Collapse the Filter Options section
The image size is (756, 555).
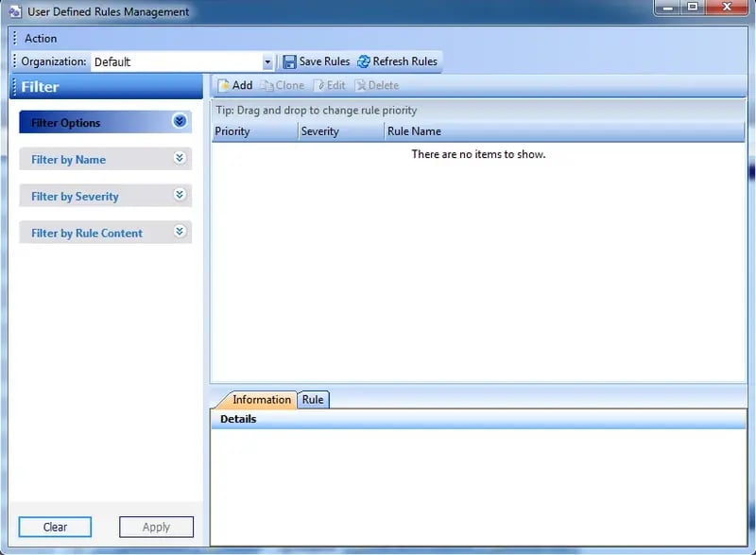coord(180,122)
